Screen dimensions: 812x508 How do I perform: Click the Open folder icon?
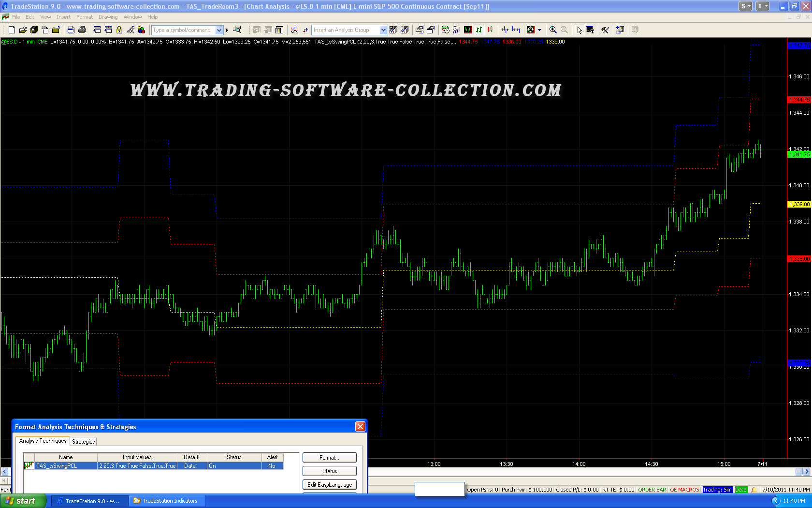(23, 30)
